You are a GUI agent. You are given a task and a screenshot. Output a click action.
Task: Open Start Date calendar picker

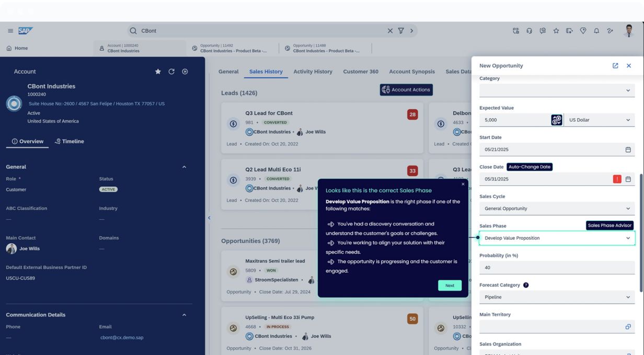(628, 150)
